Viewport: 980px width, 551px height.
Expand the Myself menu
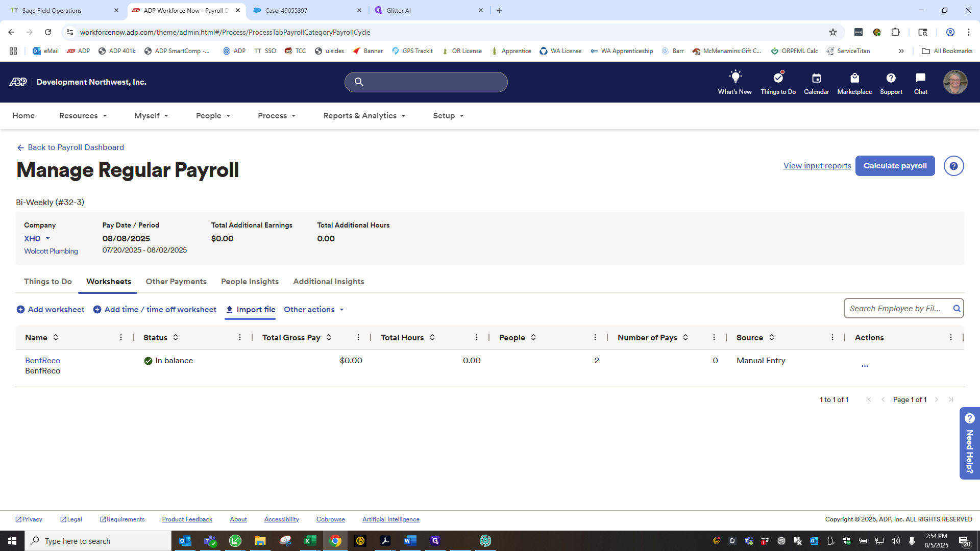151,116
